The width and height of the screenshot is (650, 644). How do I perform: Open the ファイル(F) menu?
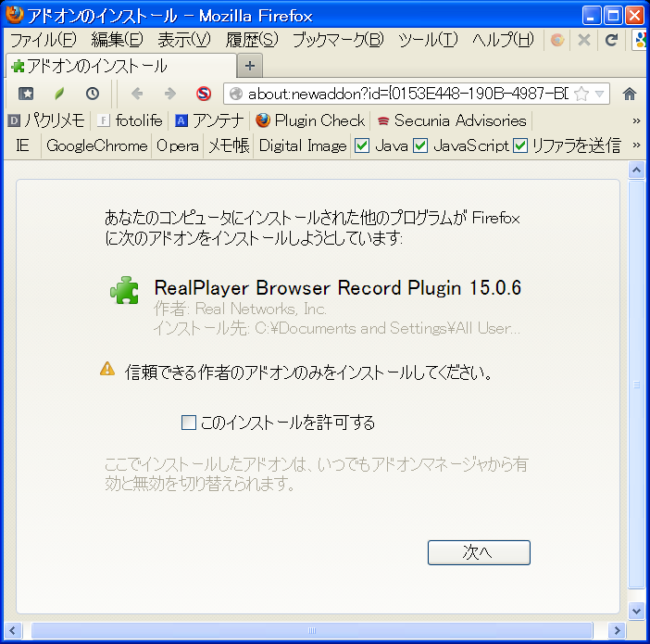pos(44,40)
